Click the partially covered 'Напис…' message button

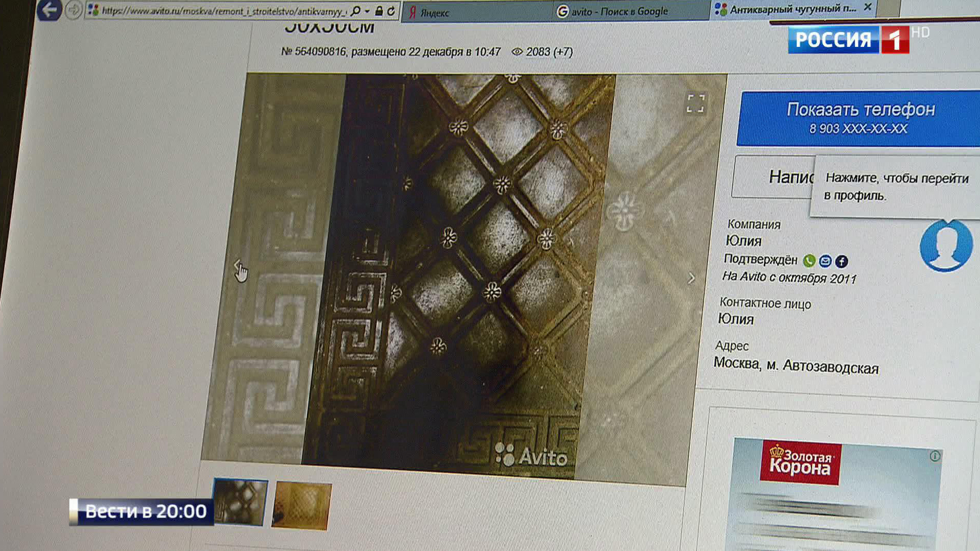pos(773,177)
